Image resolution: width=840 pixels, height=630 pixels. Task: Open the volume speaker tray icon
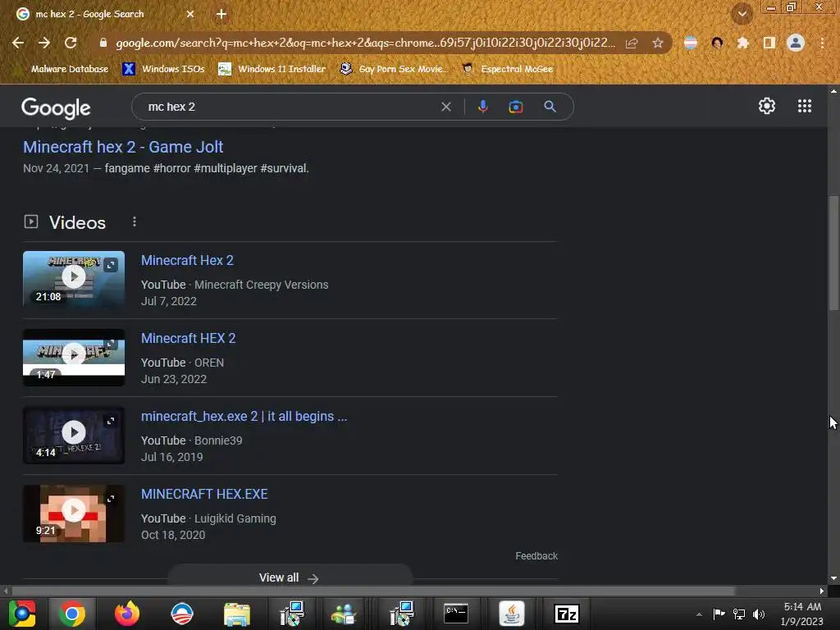click(759, 614)
